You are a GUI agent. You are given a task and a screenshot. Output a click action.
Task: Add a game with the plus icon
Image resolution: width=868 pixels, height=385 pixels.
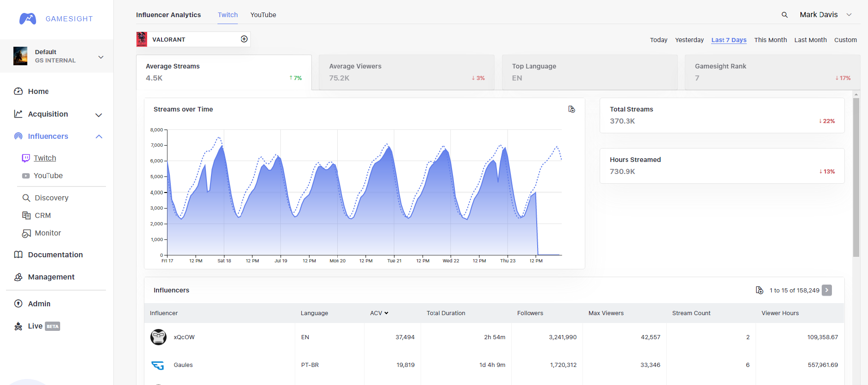tap(244, 39)
